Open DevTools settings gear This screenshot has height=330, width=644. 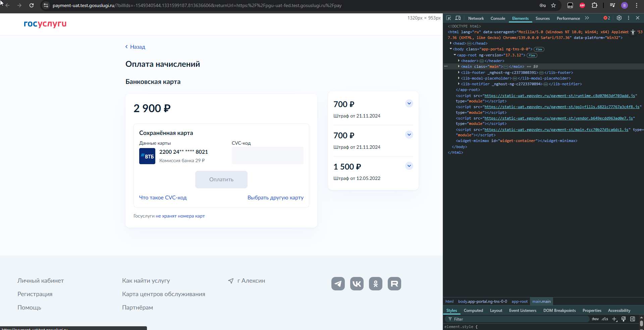[x=619, y=18]
